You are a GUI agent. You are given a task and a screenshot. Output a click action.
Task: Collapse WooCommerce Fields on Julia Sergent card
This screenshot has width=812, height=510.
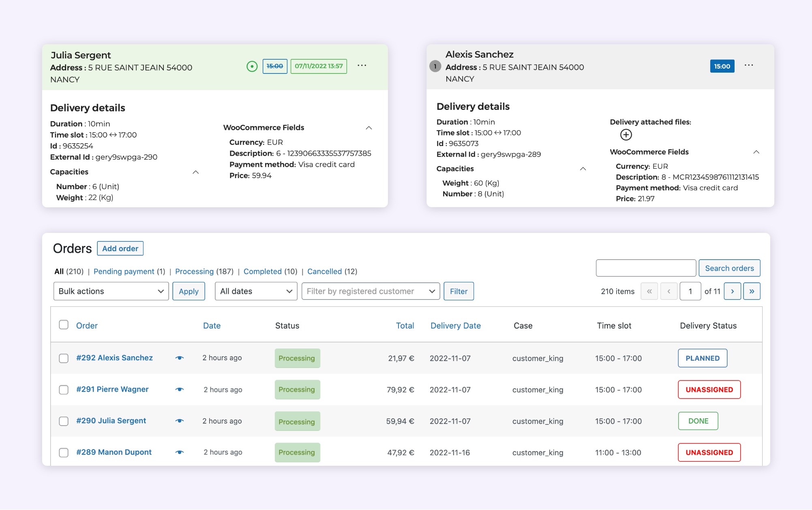click(x=369, y=128)
